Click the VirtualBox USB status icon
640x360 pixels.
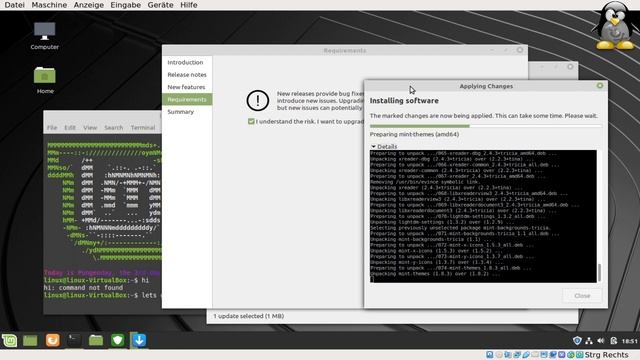pos(526,355)
